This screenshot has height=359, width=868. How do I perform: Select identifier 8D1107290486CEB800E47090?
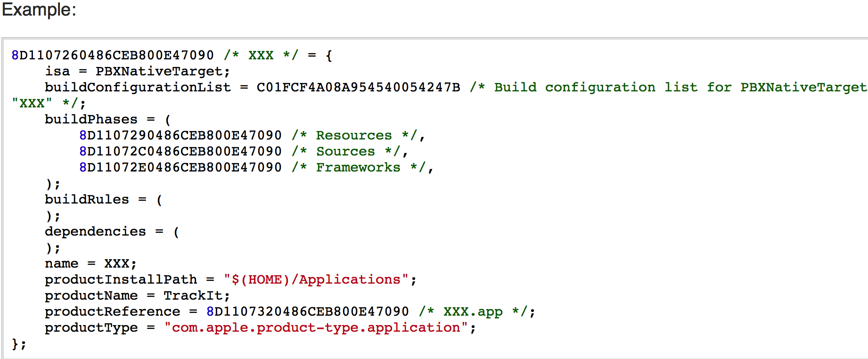pos(180,136)
